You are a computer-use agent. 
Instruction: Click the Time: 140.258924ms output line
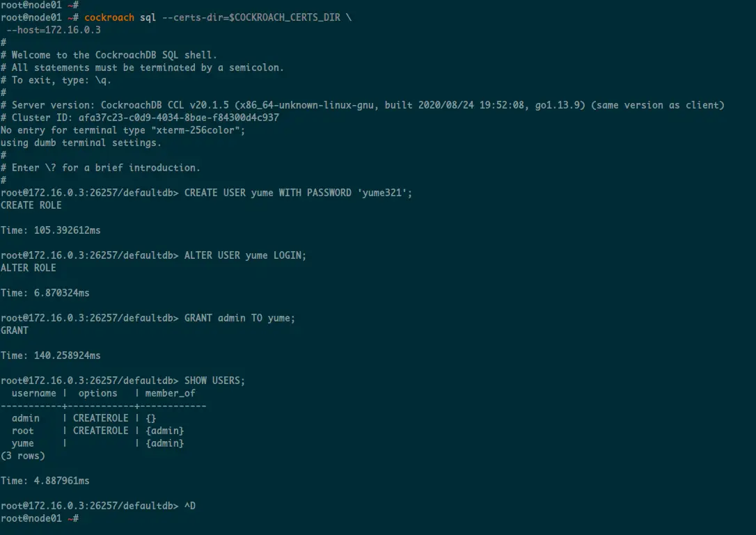tap(51, 356)
